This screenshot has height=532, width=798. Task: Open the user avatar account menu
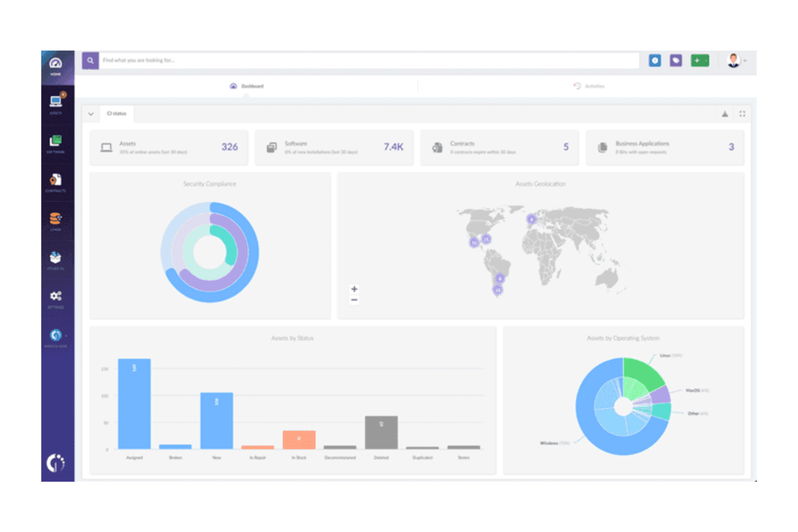pos(735,60)
